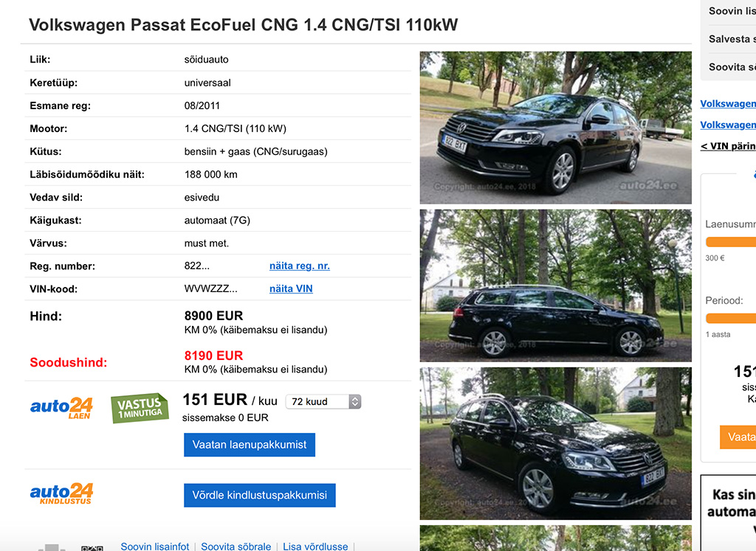This screenshot has width=756, height=551.
Task: Click Soovita sõbrale link at bottom
Action: pyautogui.click(x=236, y=546)
